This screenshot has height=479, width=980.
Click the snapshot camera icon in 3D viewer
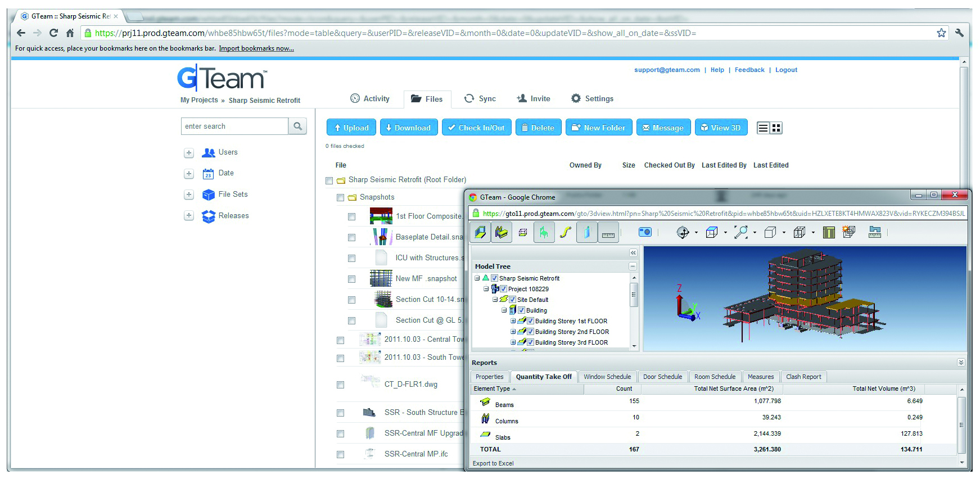[x=645, y=232]
